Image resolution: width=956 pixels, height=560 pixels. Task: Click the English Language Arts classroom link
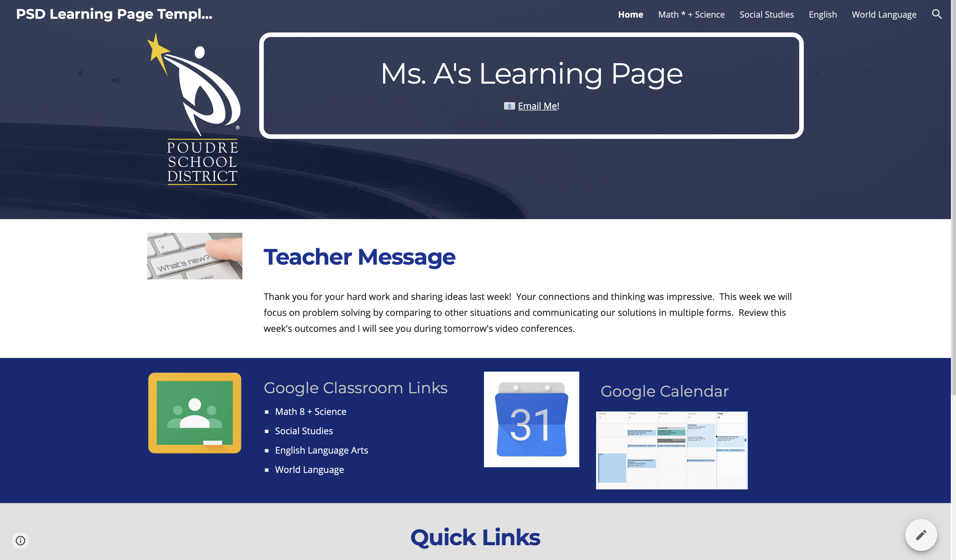(x=321, y=450)
